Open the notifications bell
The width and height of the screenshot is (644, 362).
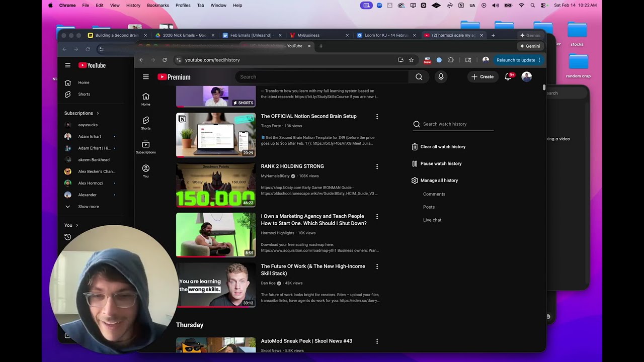pyautogui.click(x=509, y=76)
